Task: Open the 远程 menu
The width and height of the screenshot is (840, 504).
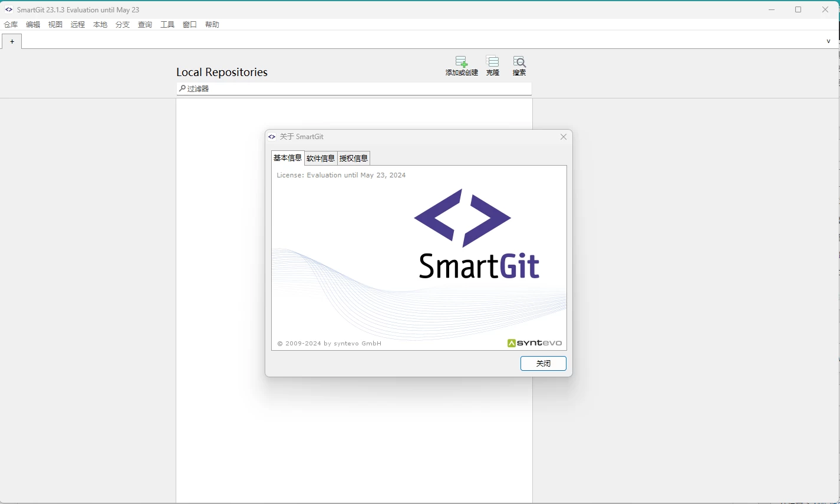Action: coord(78,25)
